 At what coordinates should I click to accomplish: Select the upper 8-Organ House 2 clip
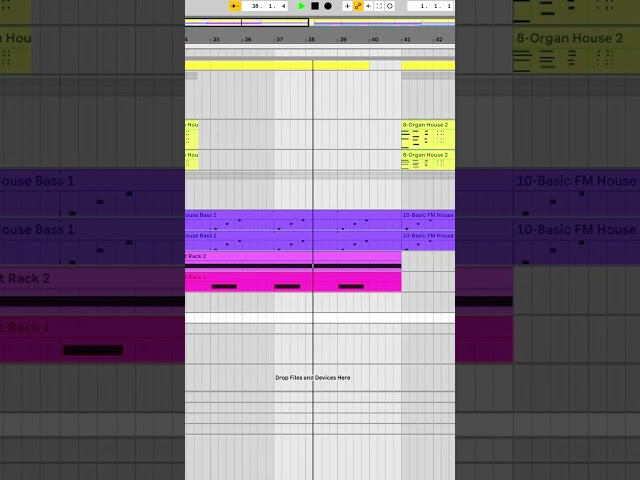pyautogui.click(x=428, y=135)
